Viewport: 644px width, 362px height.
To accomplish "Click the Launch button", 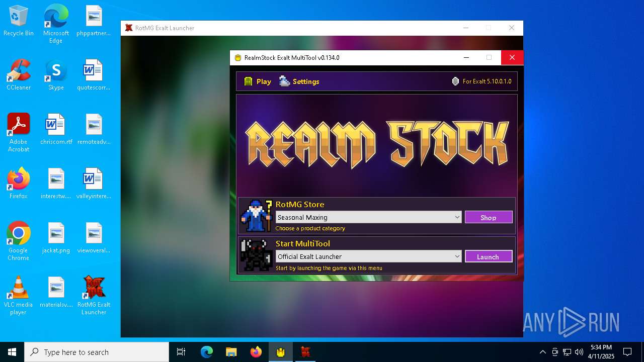I will click(x=489, y=256).
